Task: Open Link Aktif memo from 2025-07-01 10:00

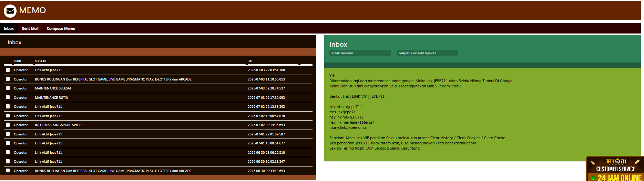Action: point(48,143)
